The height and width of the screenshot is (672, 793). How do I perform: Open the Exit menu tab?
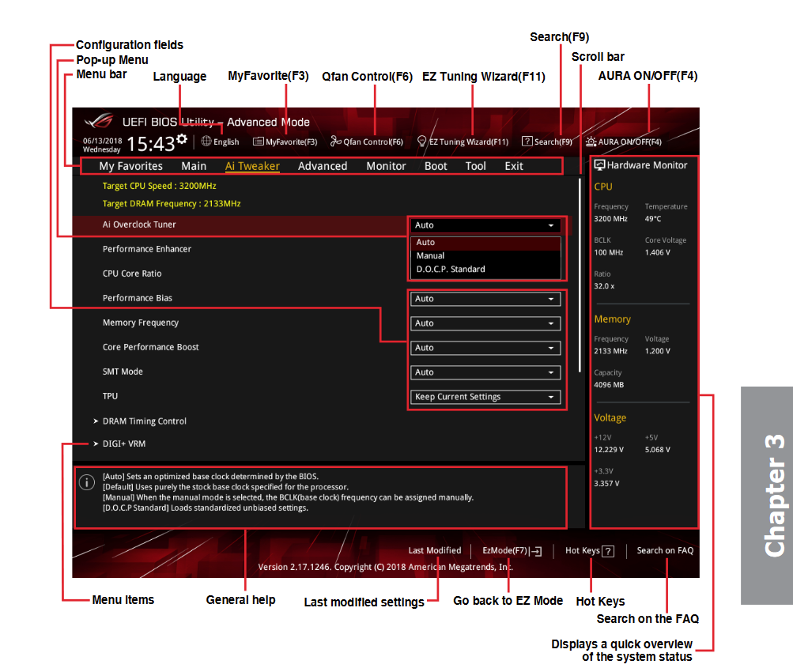coord(514,166)
